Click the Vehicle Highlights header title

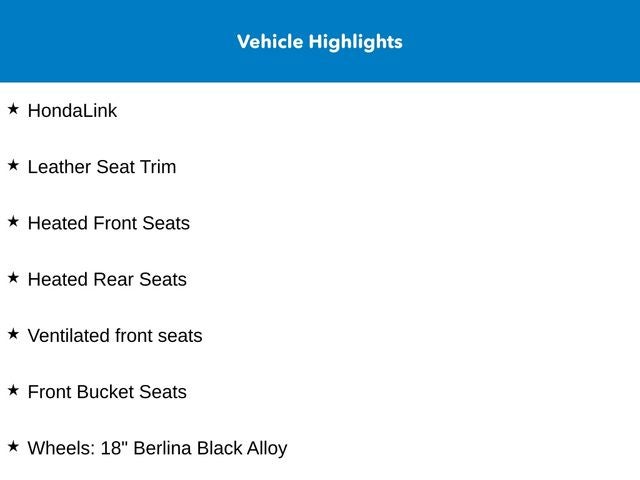pyautogui.click(x=320, y=42)
